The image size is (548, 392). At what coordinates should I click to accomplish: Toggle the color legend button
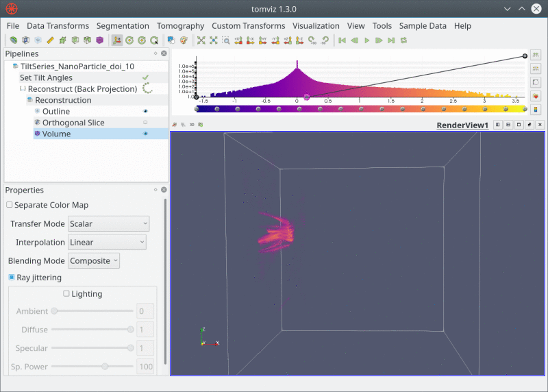point(536,110)
